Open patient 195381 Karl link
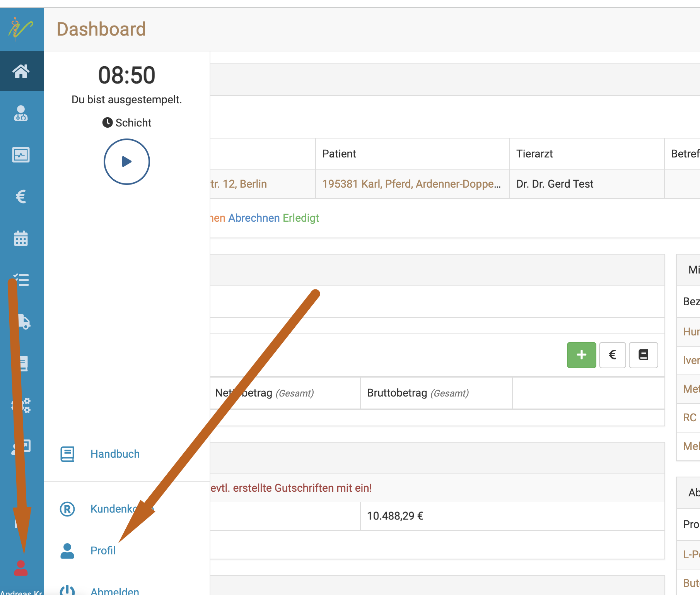 click(x=411, y=184)
